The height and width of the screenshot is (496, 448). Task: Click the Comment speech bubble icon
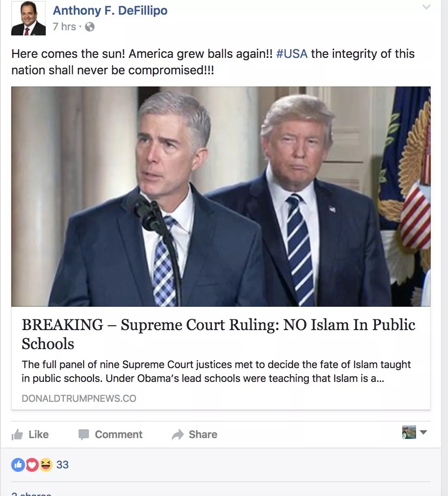[x=84, y=435]
